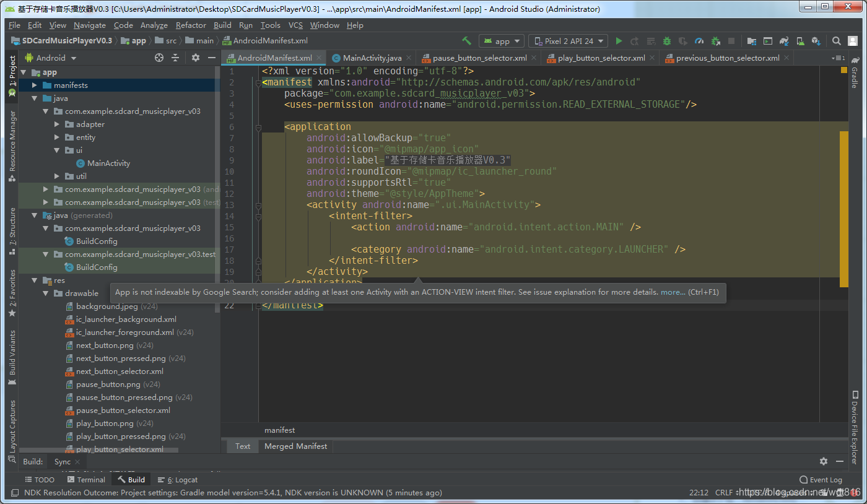Screen dimensions: 867x504
Task: Run the app with the green play icon
Action: [619, 41]
